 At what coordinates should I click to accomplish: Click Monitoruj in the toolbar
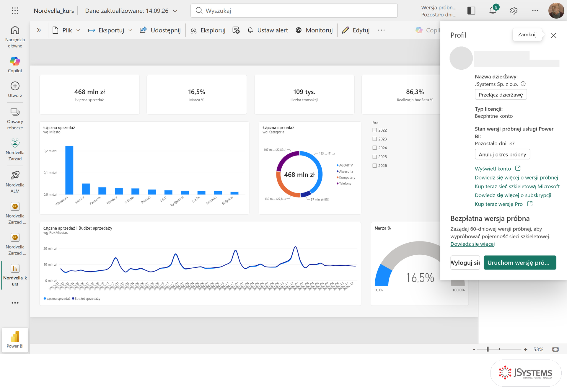click(314, 30)
